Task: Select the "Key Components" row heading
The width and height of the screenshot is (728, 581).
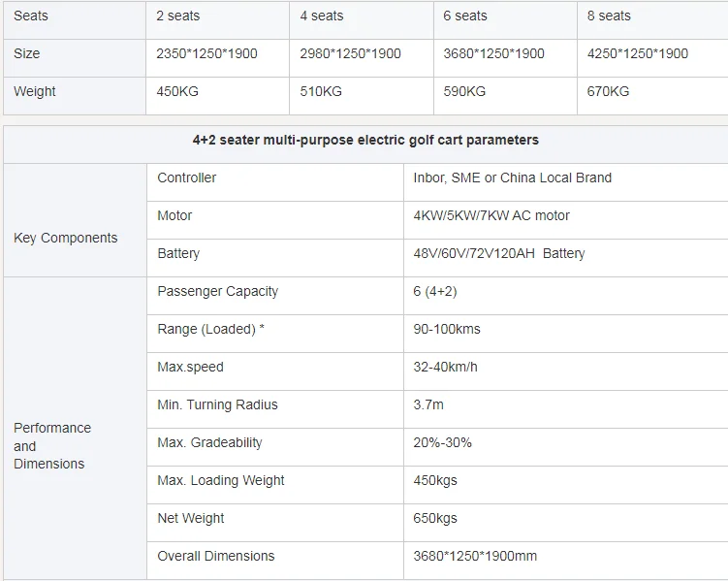Action: click(66, 238)
